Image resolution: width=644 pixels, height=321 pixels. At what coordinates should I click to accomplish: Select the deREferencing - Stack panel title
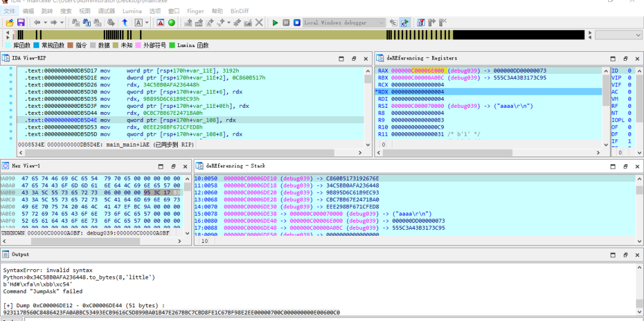click(x=236, y=166)
